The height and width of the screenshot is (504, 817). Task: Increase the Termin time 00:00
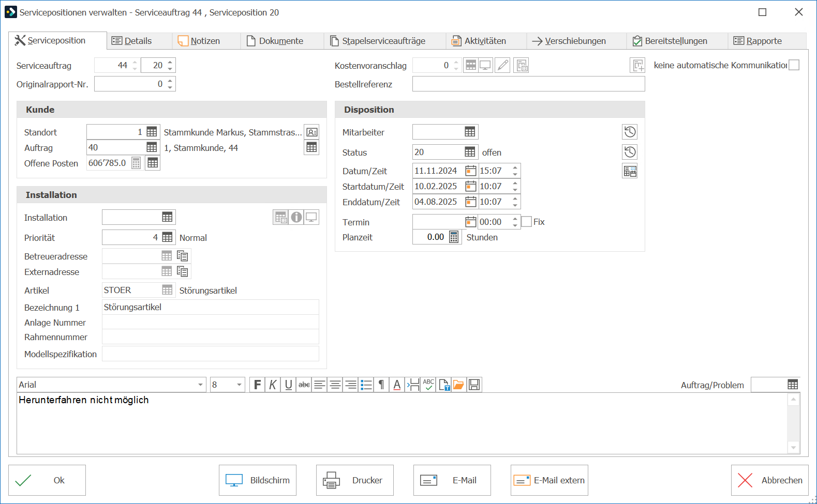coord(515,219)
